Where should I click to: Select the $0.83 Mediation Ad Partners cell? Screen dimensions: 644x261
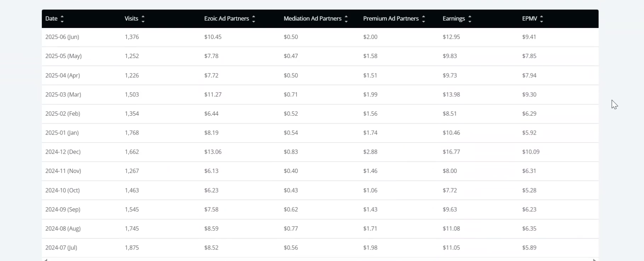tap(291, 152)
